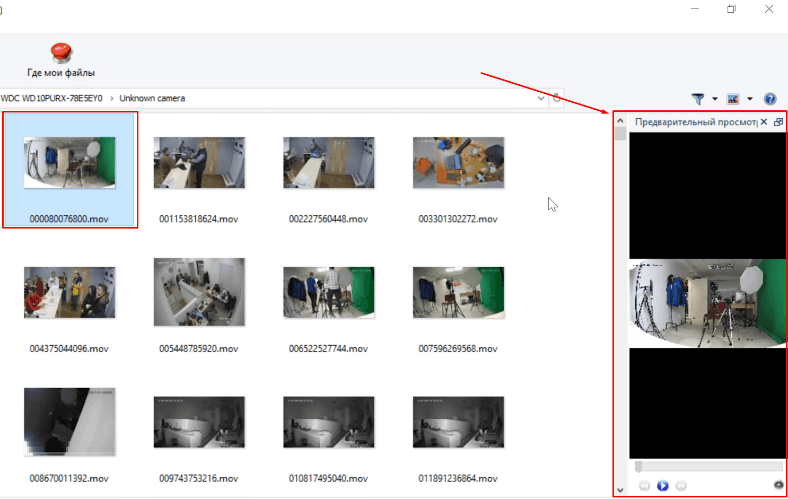The image size is (788, 499).
Task: Select thumbnail of 001153818624.mov
Action: (x=199, y=162)
